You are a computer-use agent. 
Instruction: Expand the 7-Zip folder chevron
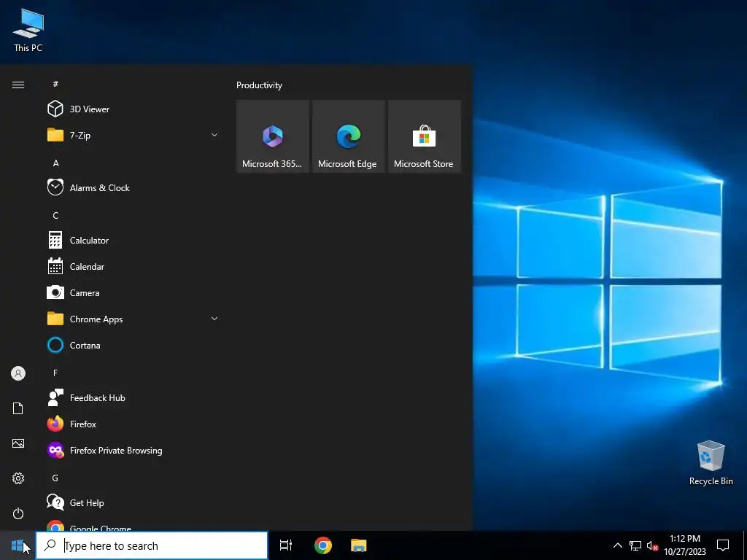pyautogui.click(x=214, y=135)
